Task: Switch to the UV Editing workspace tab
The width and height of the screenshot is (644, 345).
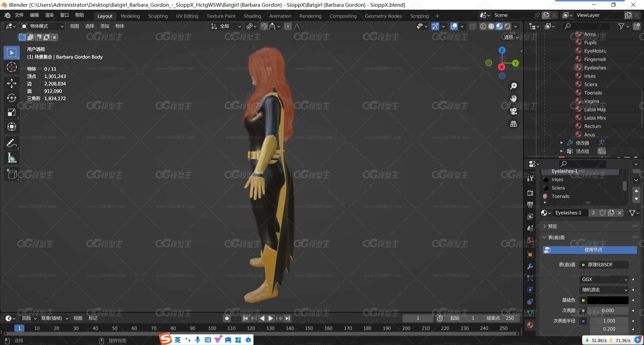Action: coord(187,16)
